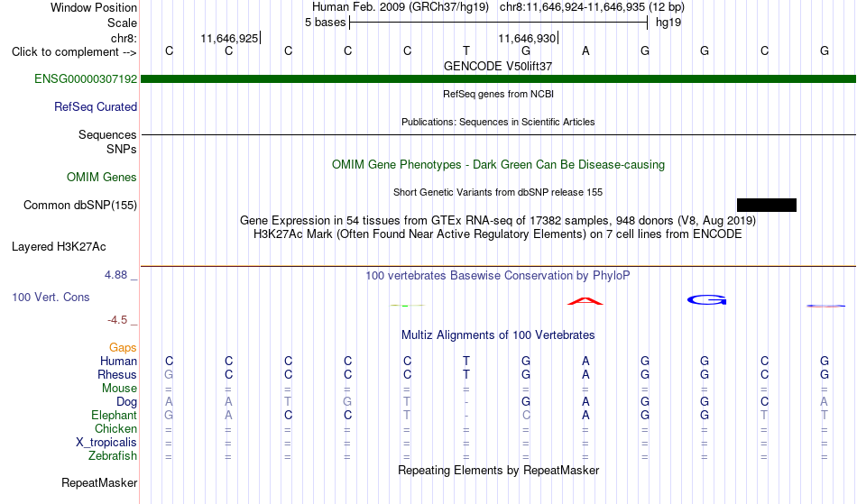This screenshot has width=857, height=504.
Task: Click RefSeq genes from NCBI title
Action: [498, 94]
